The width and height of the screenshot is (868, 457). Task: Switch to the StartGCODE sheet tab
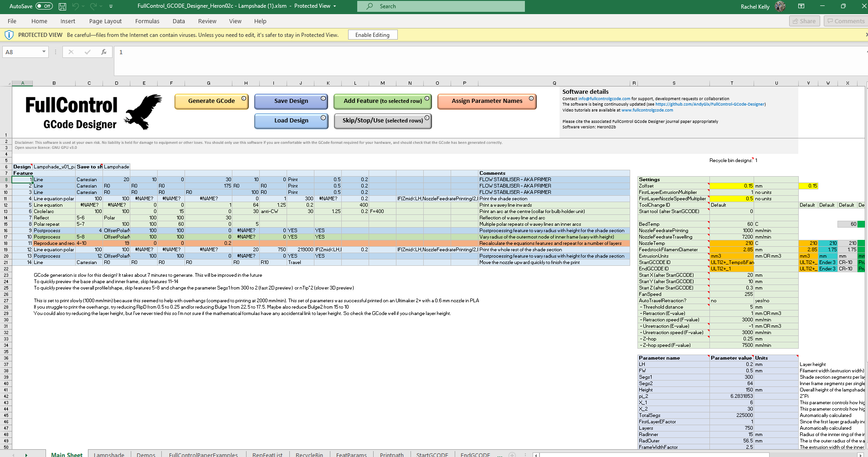coord(432,455)
